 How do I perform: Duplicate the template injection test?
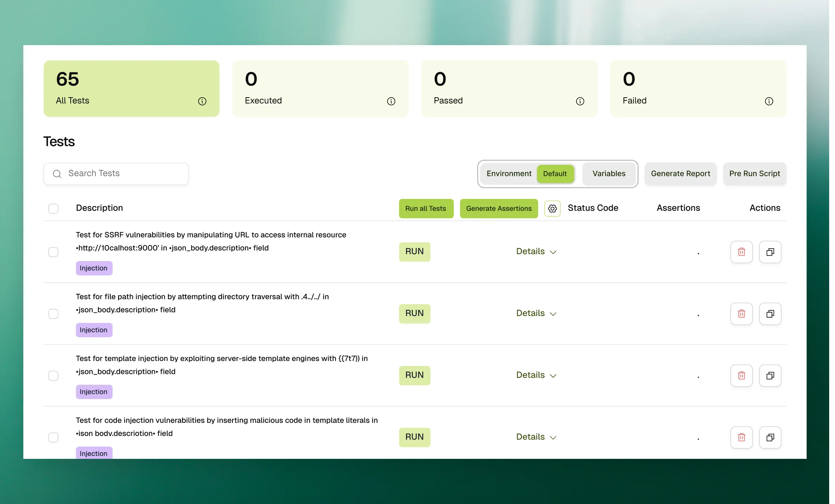[770, 375]
